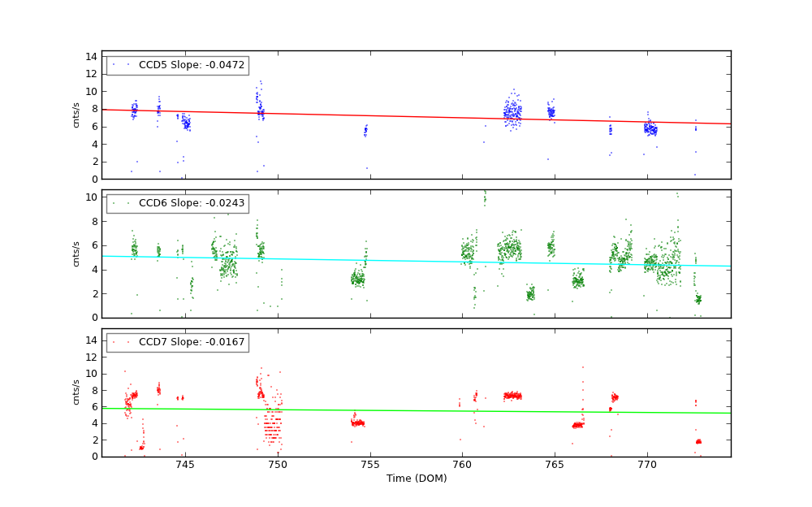The image size is (812, 507).
Task: Click the CCD6 Slope legend entry
Action: tap(191, 204)
